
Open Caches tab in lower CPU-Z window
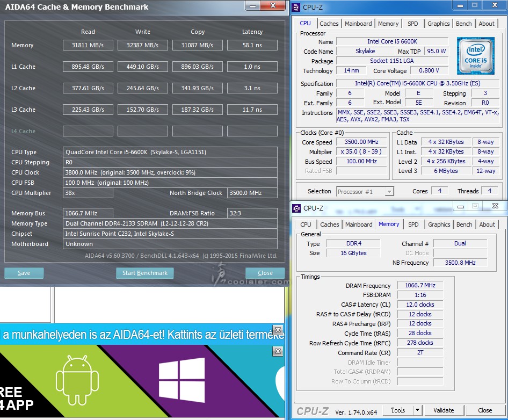(x=330, y=225)
